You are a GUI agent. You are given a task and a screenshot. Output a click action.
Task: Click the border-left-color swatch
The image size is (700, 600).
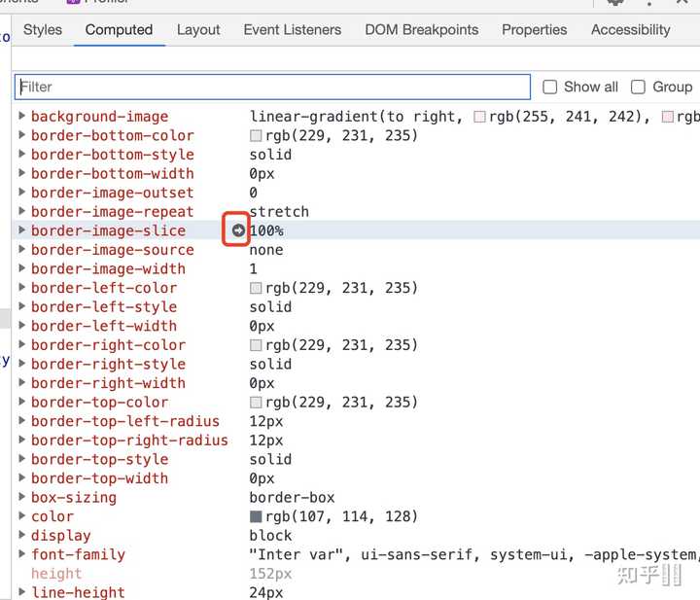[256, 289]
